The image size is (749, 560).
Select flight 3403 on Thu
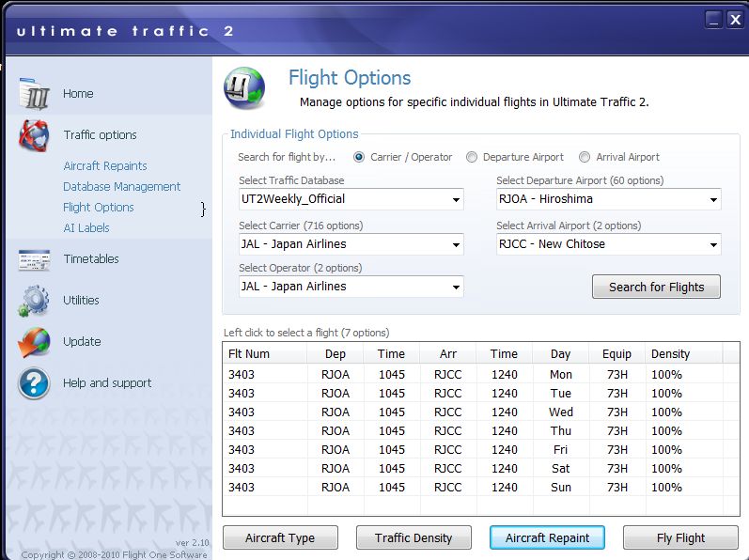(481, 431)
